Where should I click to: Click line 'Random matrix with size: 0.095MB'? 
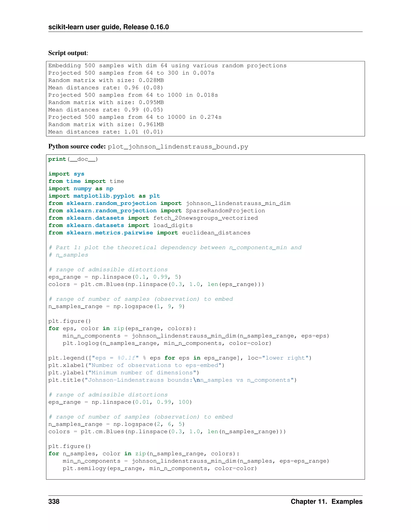click(106, 102)
